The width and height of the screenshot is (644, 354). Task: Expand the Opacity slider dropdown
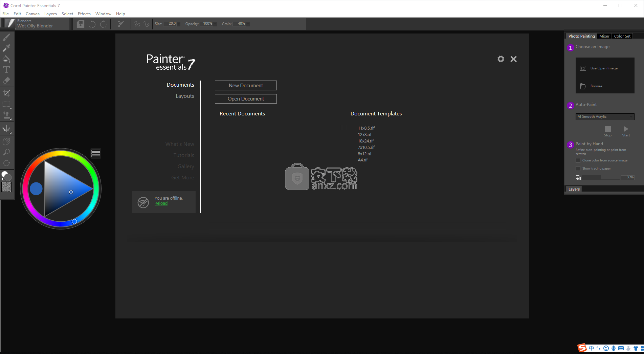pos(215,24)
